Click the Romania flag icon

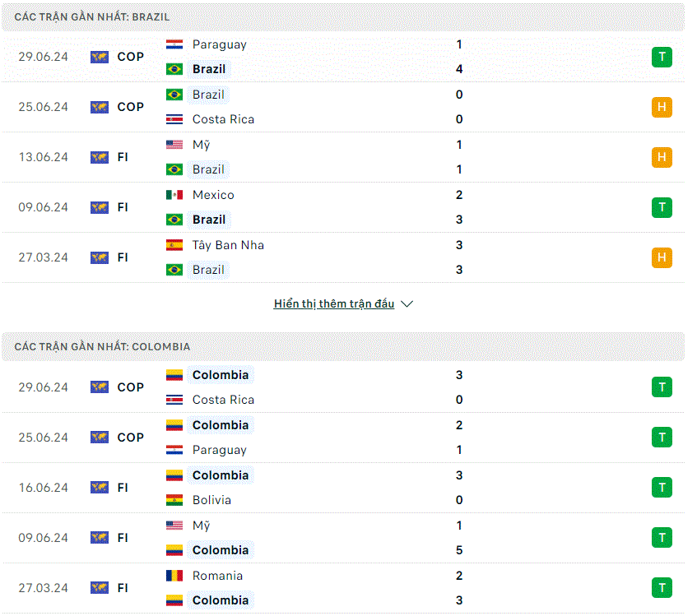pos(174,576)
